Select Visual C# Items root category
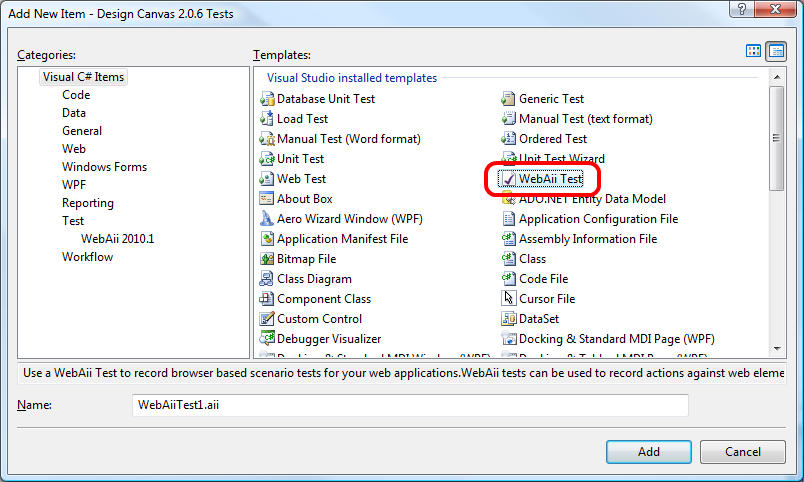Image resolution: width=804 pixels, height=482 pixels. point(84,77)
